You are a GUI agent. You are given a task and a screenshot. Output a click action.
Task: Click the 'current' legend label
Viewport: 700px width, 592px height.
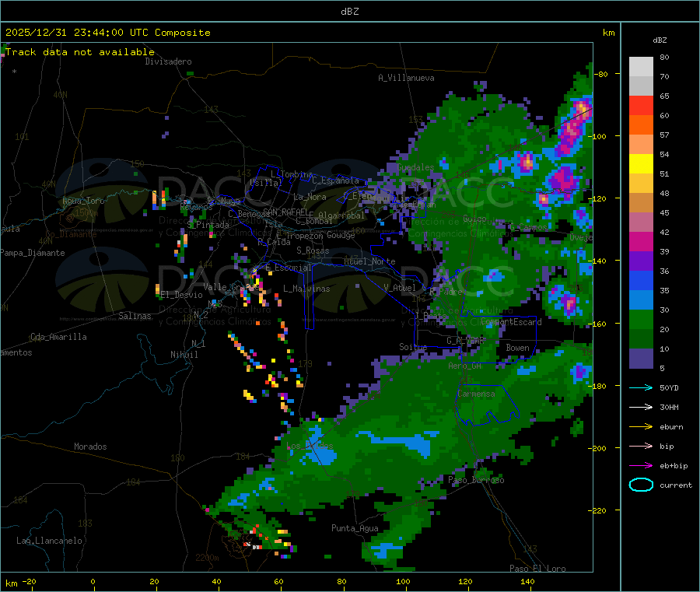(x=676, y=485)
